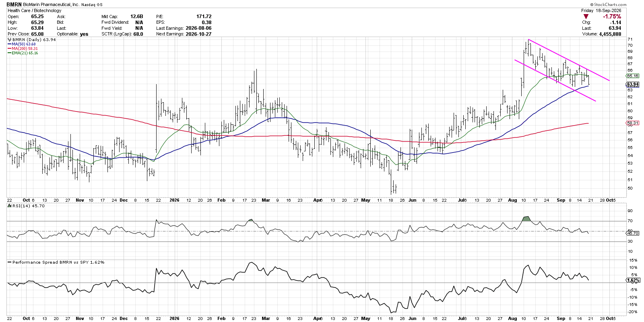
Task: Click 'Performance Spread BMRN vs SPY 1.62%' title
Action: point(58,262)
